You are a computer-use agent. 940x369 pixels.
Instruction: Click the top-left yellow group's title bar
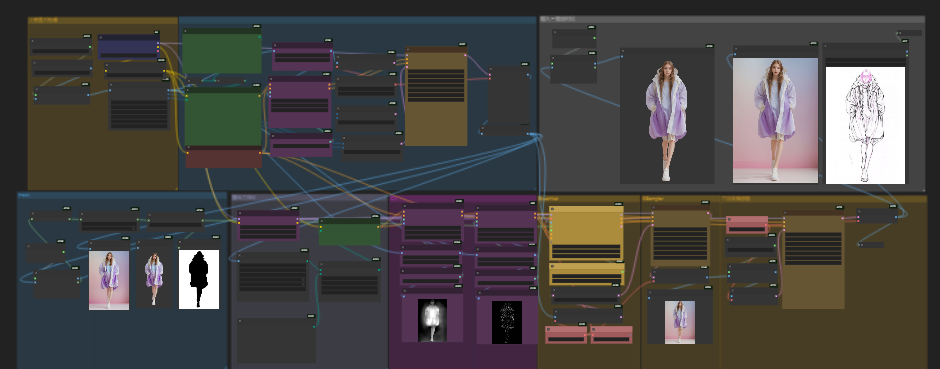(x=103, y=20)
